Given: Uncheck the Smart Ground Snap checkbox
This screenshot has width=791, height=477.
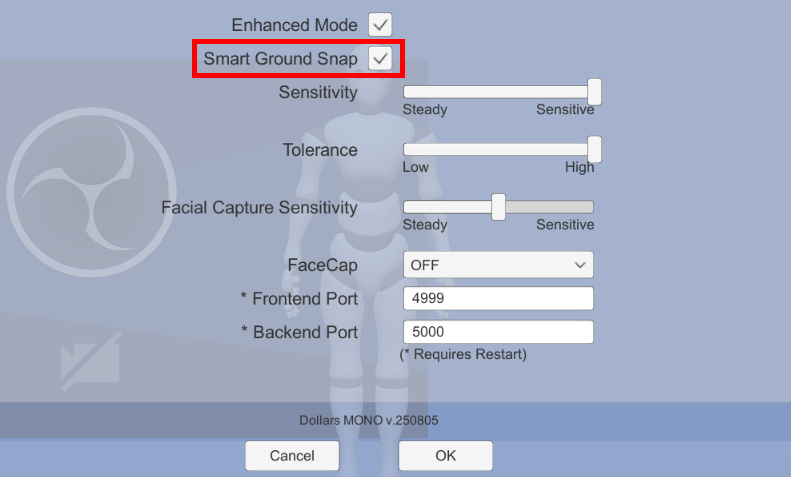Looking at the screenshot, I should [x=380, y=58].
